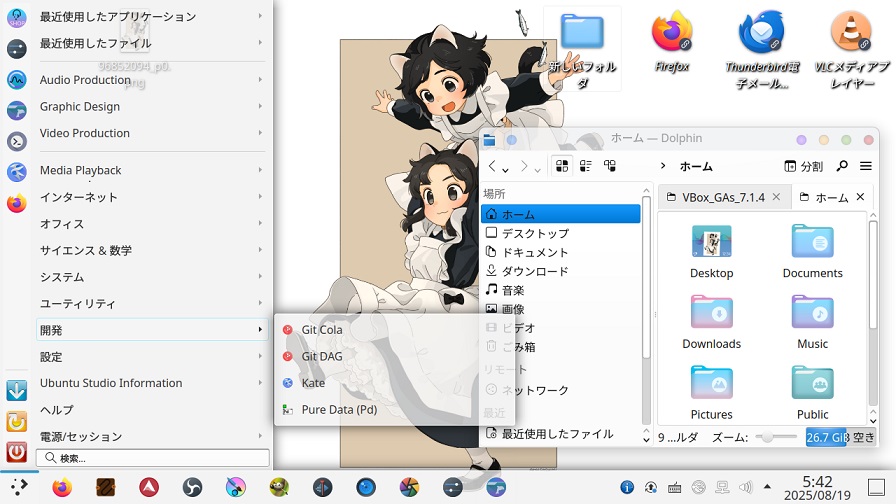This screenshot has width=896, height=504.
Task: Open the blue info tray icon
Action: [x=627, y=487]
